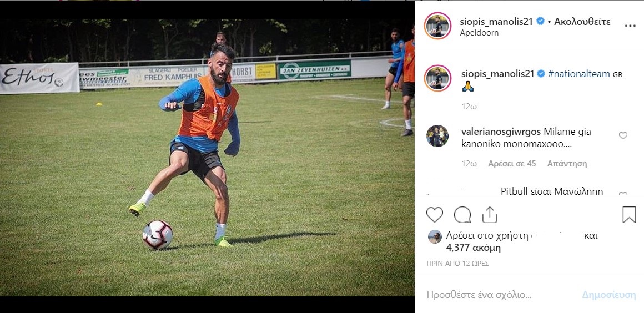This screenshot has height=313, width=644.
Task: Open the Apeldoorn location link
Action: pos(479,33)
